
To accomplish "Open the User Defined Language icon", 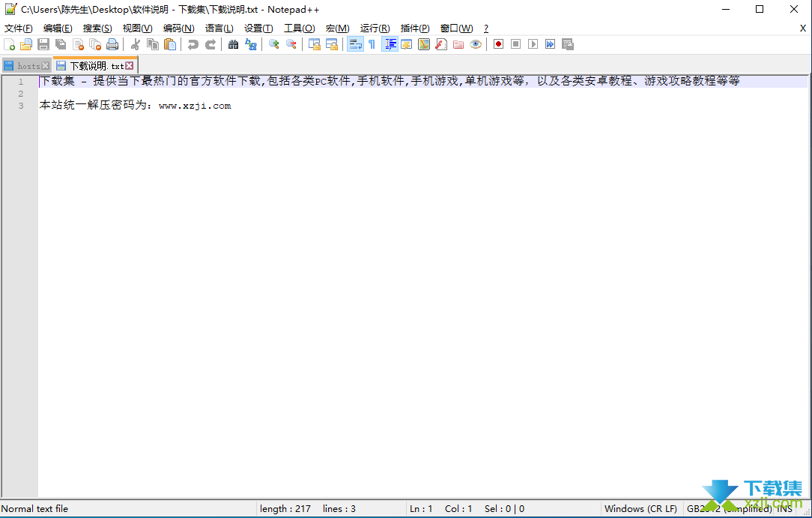I will click(x=407, y=44).
